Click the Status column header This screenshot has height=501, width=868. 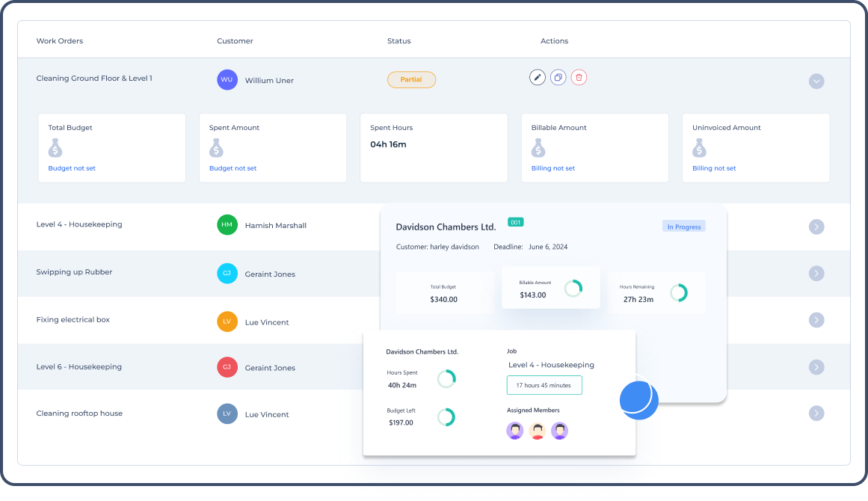[398, 41]
